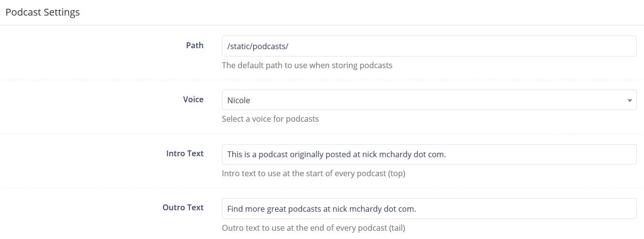Screen dimensions: 644x239
Task: Click the intro text hint ending with (top)
Action: point(313,173)
